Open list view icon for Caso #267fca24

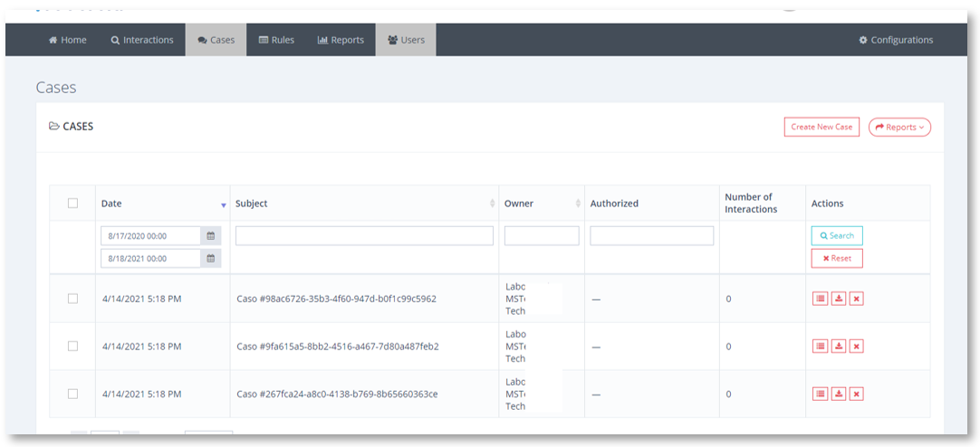[x=820, y=394]
